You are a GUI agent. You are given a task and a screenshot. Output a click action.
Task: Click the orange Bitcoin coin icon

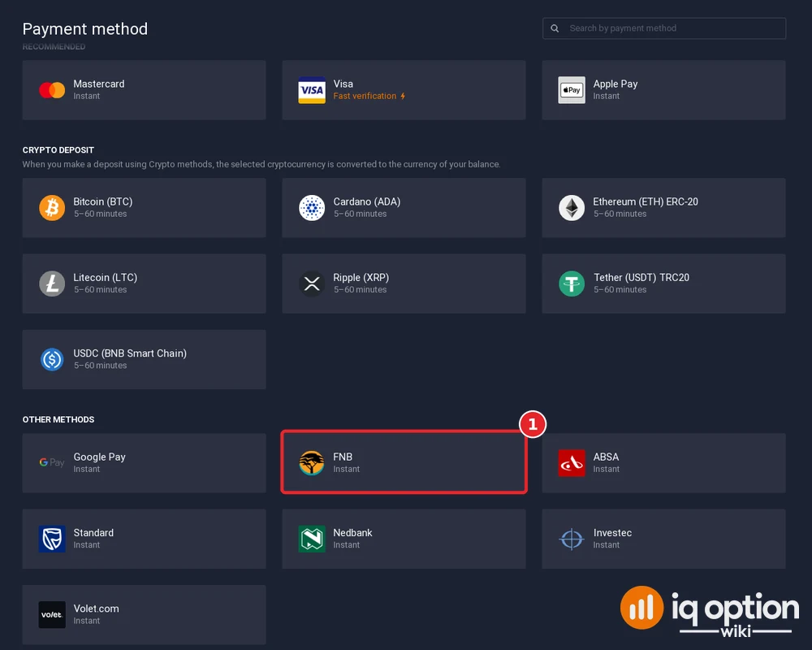[52, 208]
